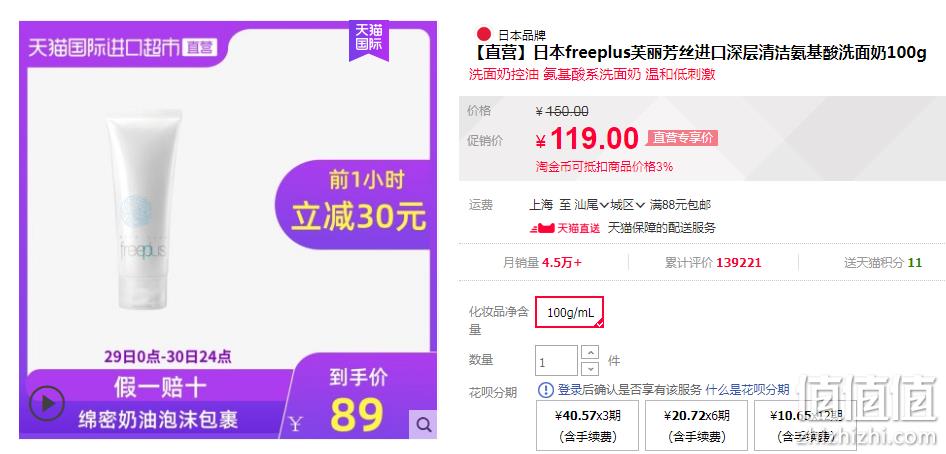Click 登录后确认是否享有该服务 link
This screenshot has width=946, height=454.
[629, 389]
